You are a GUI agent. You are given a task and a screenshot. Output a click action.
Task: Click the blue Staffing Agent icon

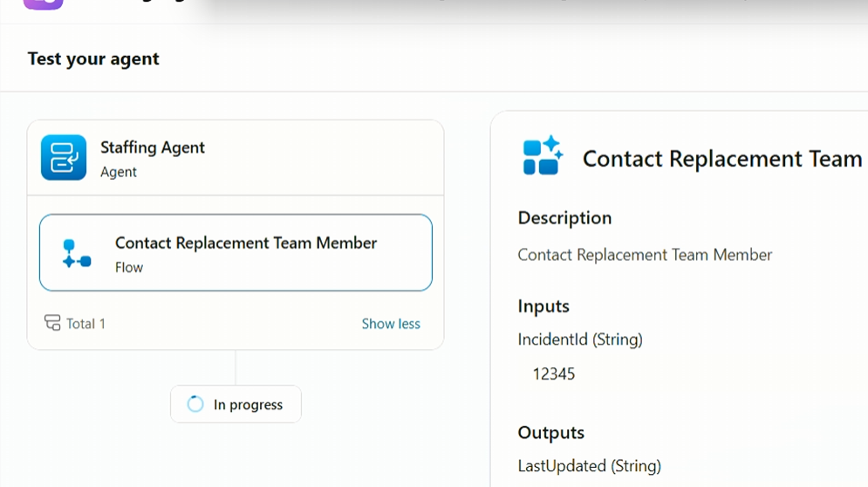tap(64, 158)
